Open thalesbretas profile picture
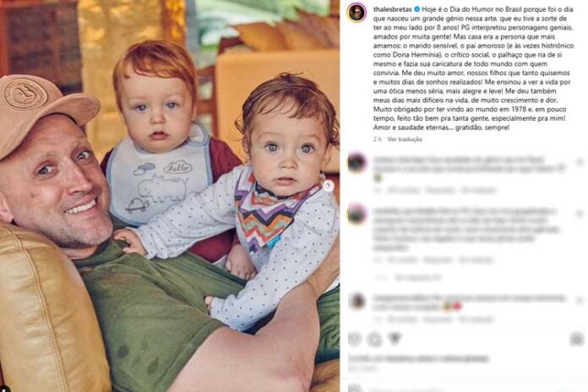Viewport: 588px width, 392px height. [357, 13]
